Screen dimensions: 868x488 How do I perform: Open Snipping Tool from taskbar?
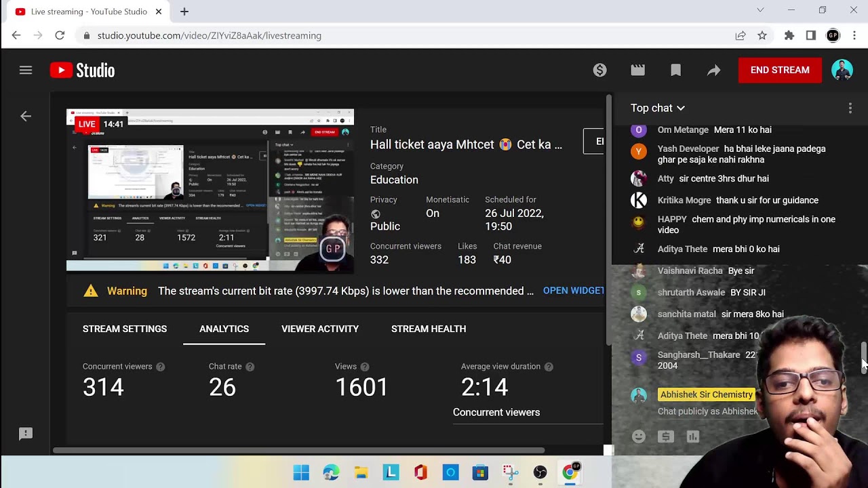pyautogui.click(x=510, y=472)
